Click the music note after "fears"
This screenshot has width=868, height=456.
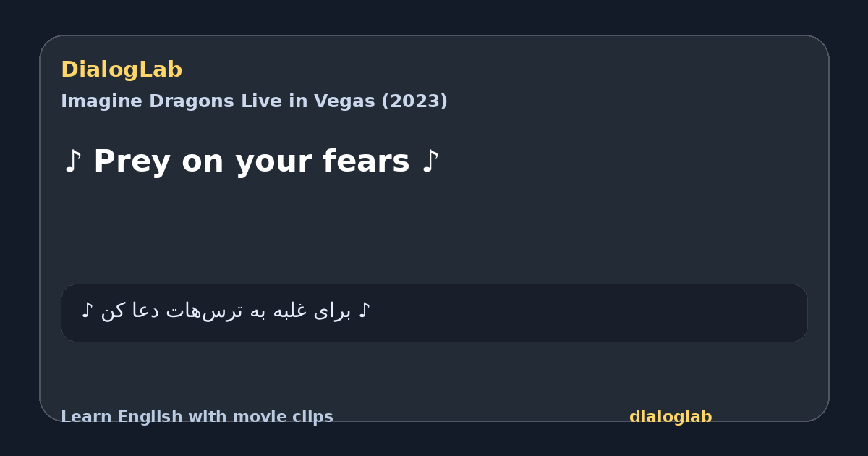(x=430, y=161)
